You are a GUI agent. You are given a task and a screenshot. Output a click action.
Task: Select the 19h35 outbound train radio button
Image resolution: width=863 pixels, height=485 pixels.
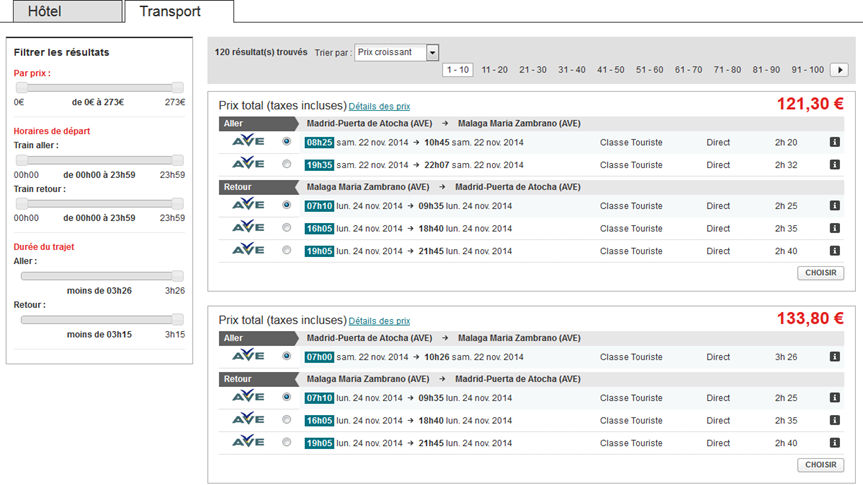pos(287,164)
